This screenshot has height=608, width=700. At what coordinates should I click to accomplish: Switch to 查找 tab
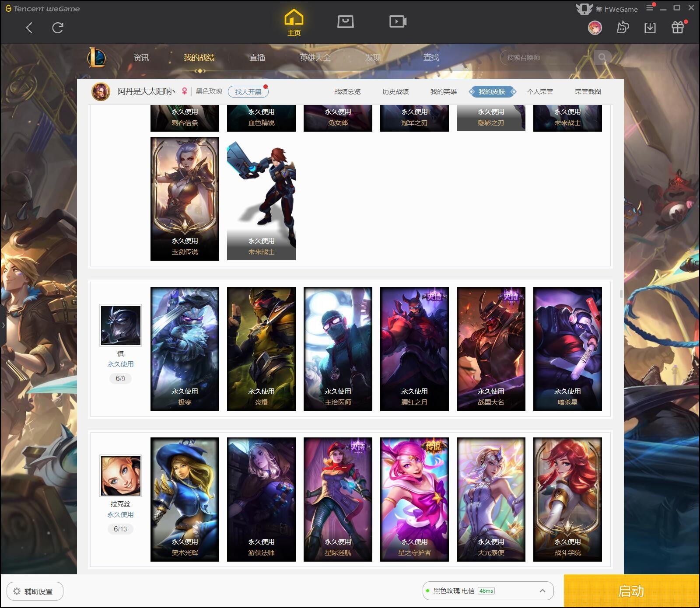click(x=431, y=57)
